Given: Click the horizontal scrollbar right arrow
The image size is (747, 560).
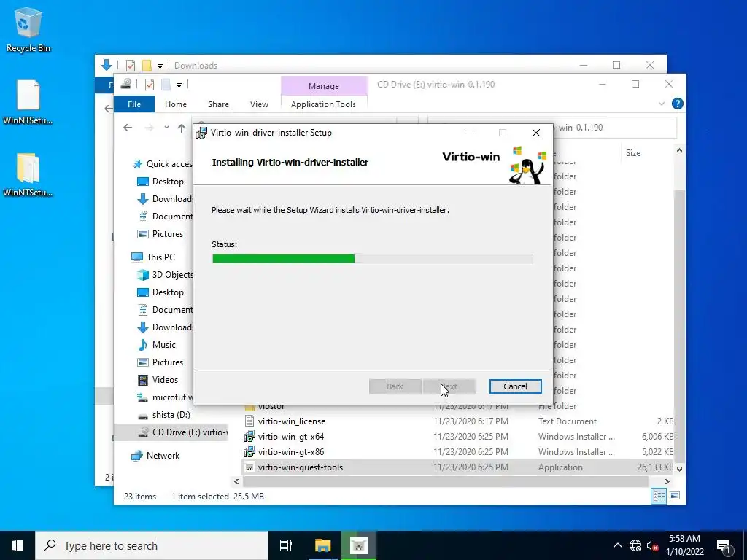Looking at the screenshot, I should (x=667, y=482).
